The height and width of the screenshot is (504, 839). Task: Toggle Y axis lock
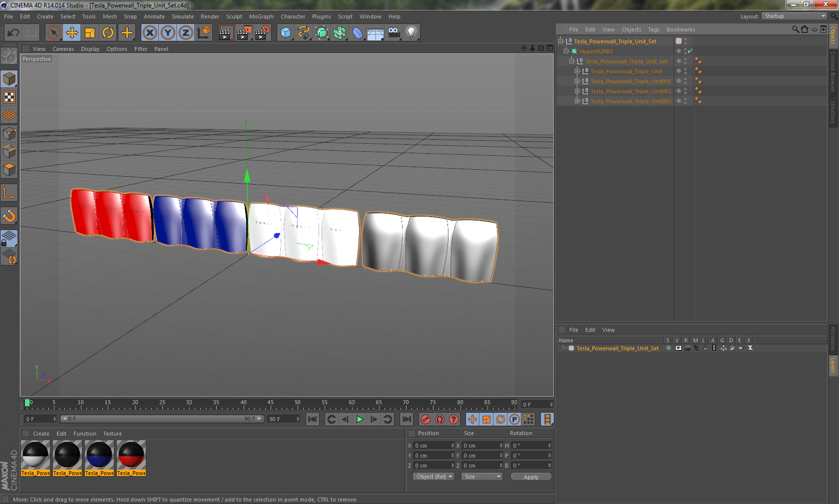pos(168,33)
